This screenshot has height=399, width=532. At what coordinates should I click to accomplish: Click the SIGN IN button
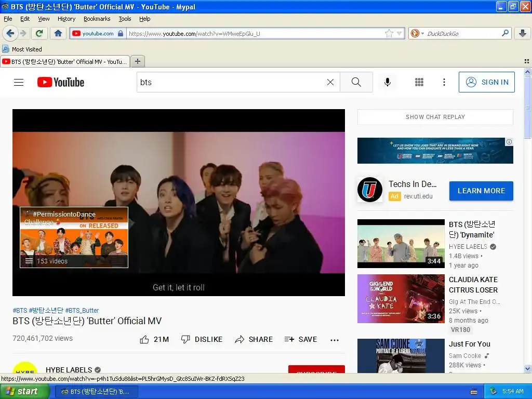[x=486, y=82]
